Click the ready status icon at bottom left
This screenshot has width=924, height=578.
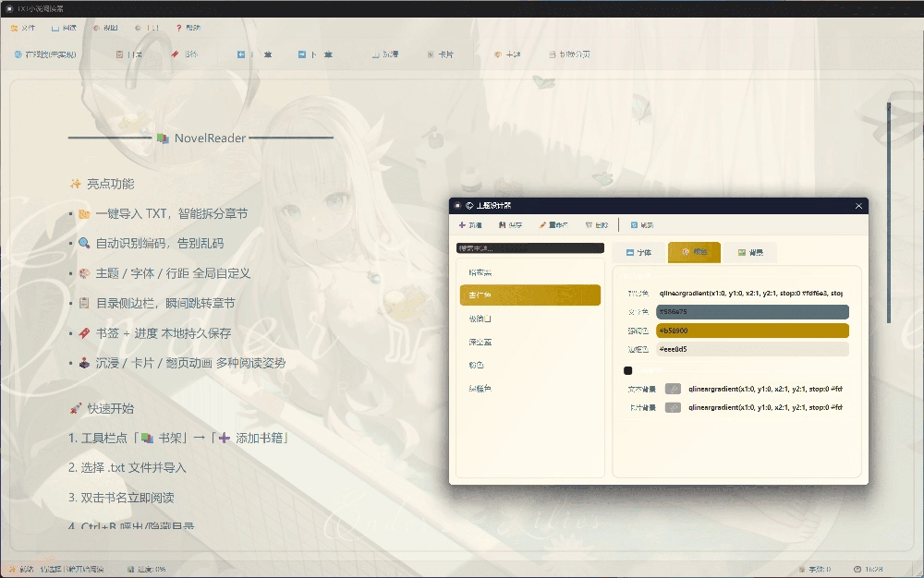[x=12, y=569]
